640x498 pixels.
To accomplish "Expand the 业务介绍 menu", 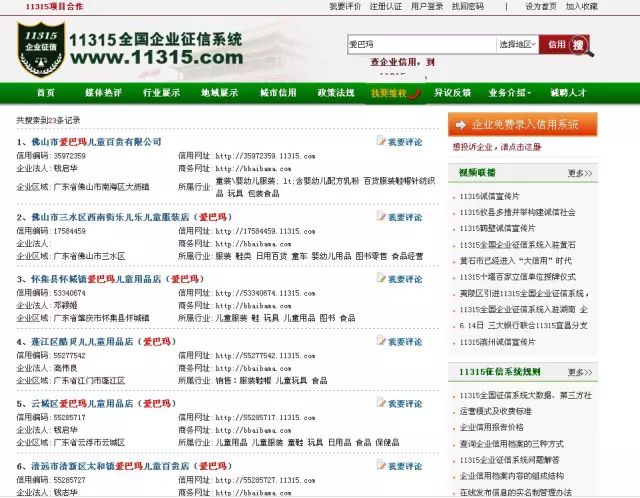I will coord(509,93).
